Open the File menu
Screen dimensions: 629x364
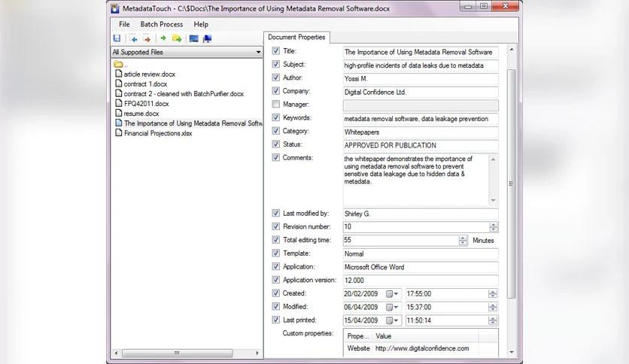pyautogui.click(x=124, y=24)
